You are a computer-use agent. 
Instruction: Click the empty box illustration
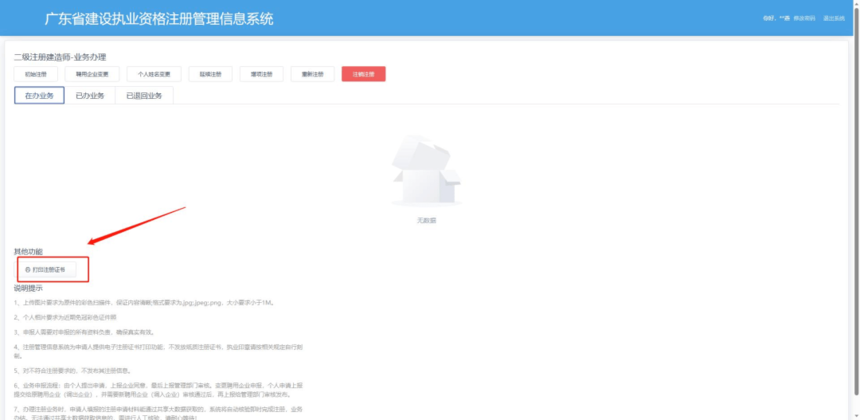[427, 171]
